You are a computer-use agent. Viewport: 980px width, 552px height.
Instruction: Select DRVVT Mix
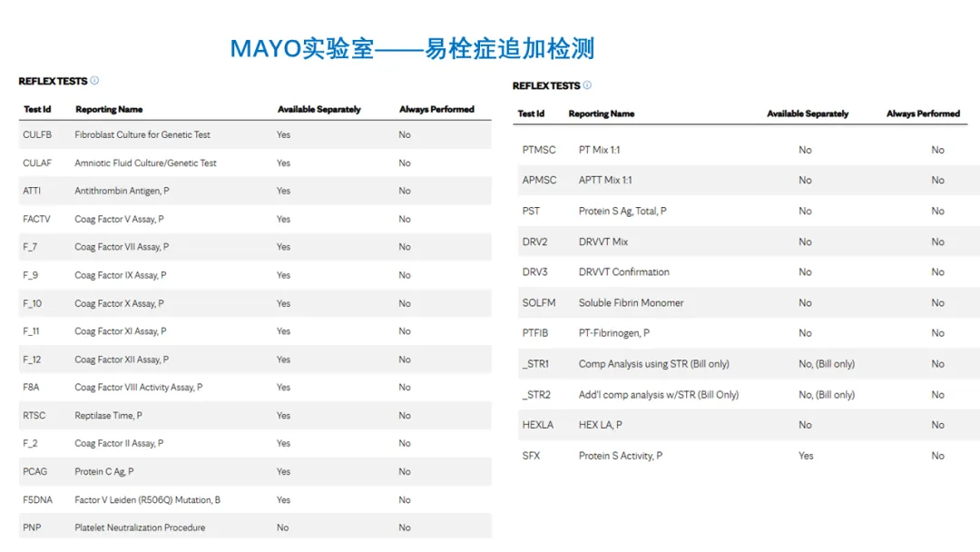603,241
